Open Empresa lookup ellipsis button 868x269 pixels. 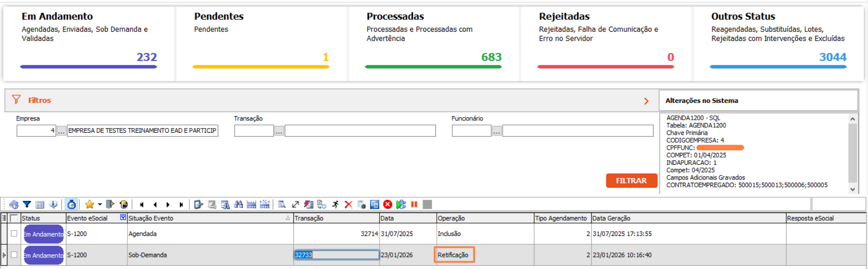(x=61, y=131)
